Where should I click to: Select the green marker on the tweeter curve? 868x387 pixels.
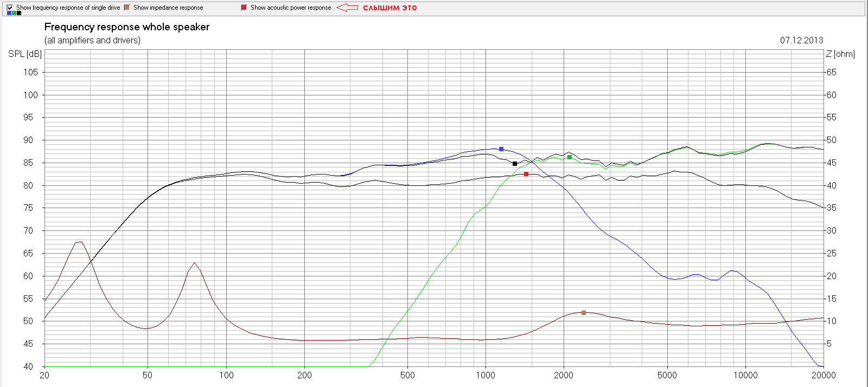570,157
